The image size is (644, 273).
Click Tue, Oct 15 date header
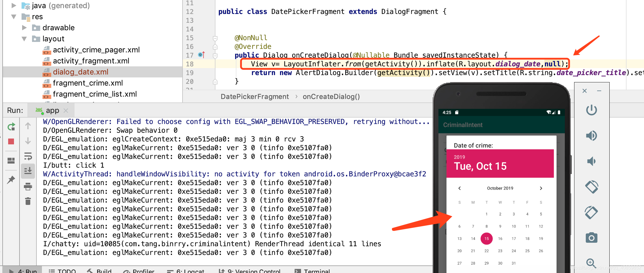point(480,166)
